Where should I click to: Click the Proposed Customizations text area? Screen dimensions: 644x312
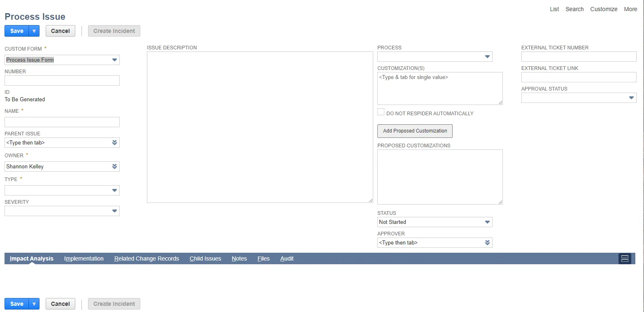pos(440,177)
